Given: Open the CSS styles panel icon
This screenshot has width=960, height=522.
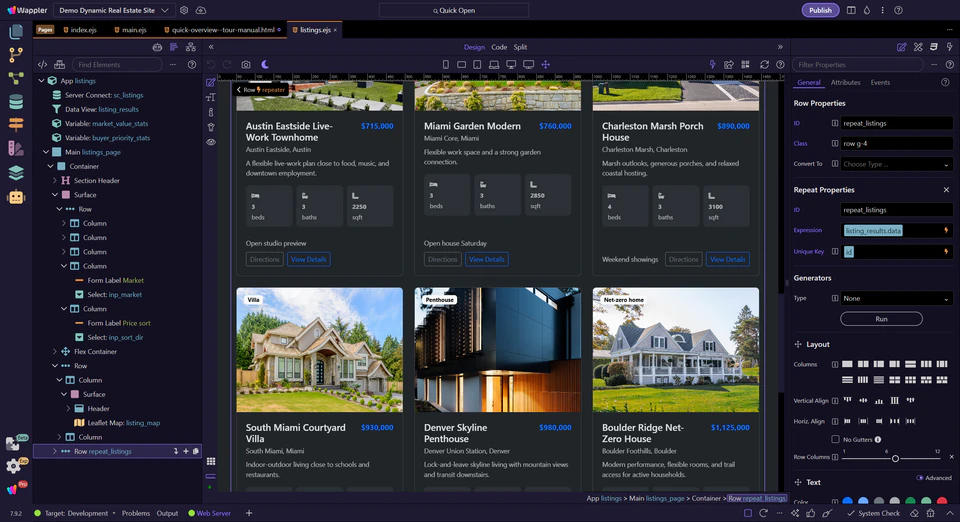Looking at the screenshot, I should click(934, 47).
